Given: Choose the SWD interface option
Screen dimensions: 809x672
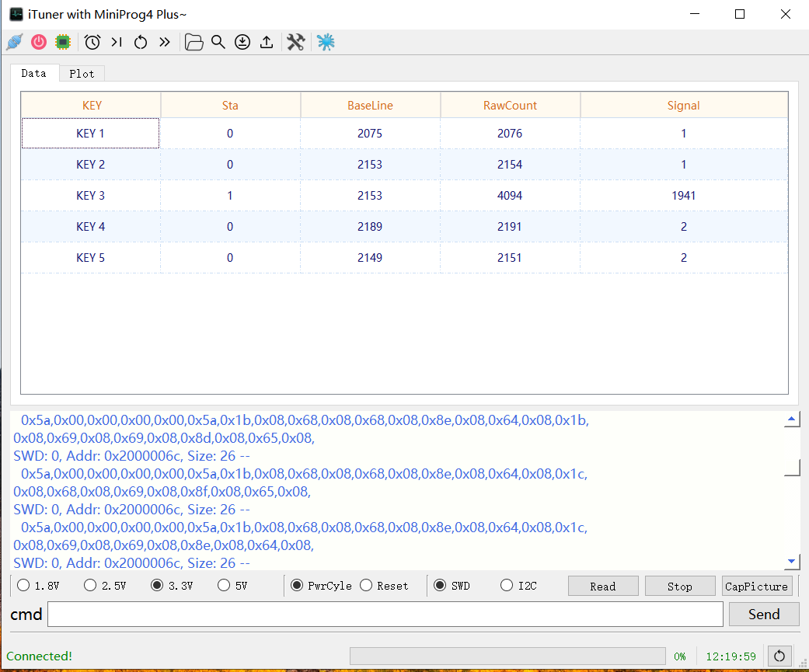Looking at the screenshot, I should click(x=452, y=585).
